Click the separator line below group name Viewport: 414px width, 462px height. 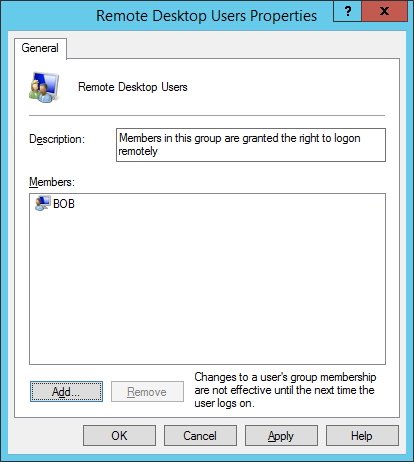tap(207, 116)
